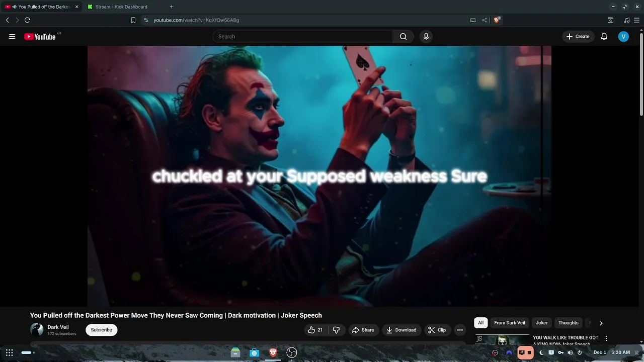Toggle night mode moon icon in tray
This screenshot has height=362, width=644.
point(541,352)
